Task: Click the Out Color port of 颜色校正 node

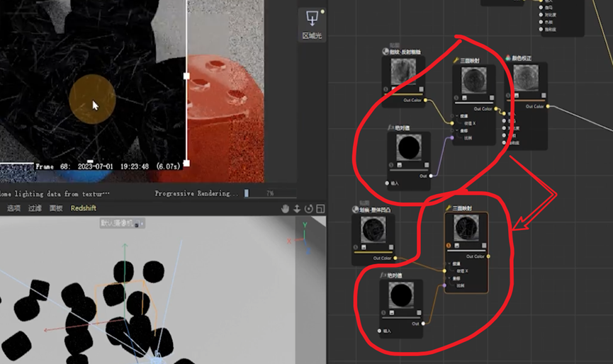Action: [549, 107]
